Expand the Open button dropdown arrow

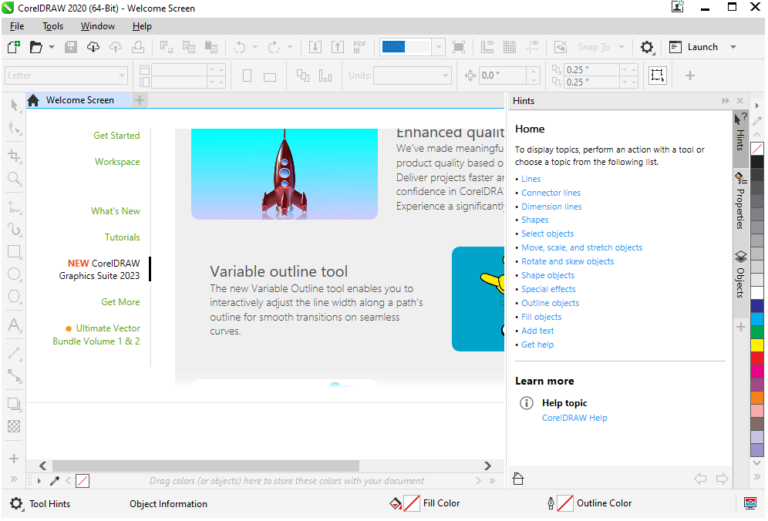coord(51,47)
